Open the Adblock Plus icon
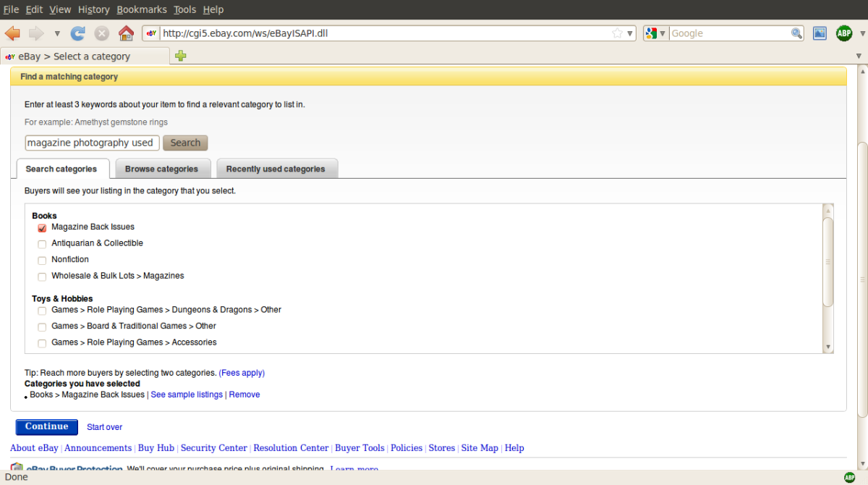The image size is (868, 485). pos(844,33)
